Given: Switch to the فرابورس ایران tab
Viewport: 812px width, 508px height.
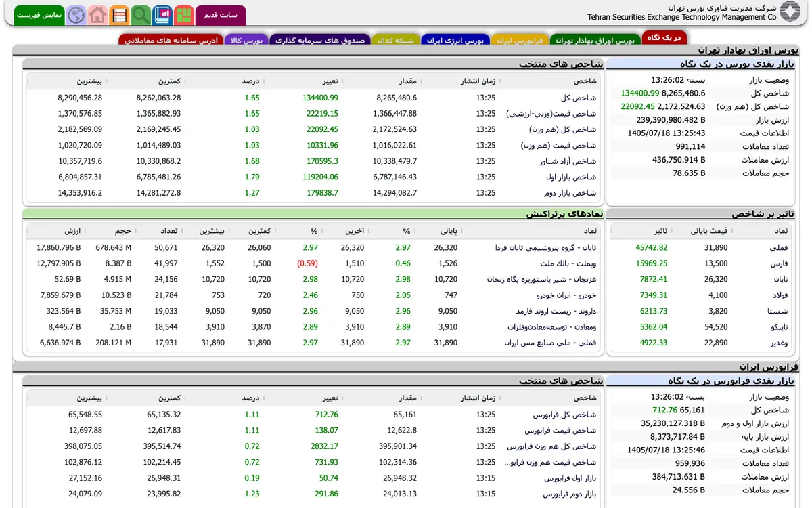Looking at the screenshot, I should tap(520, 40).
